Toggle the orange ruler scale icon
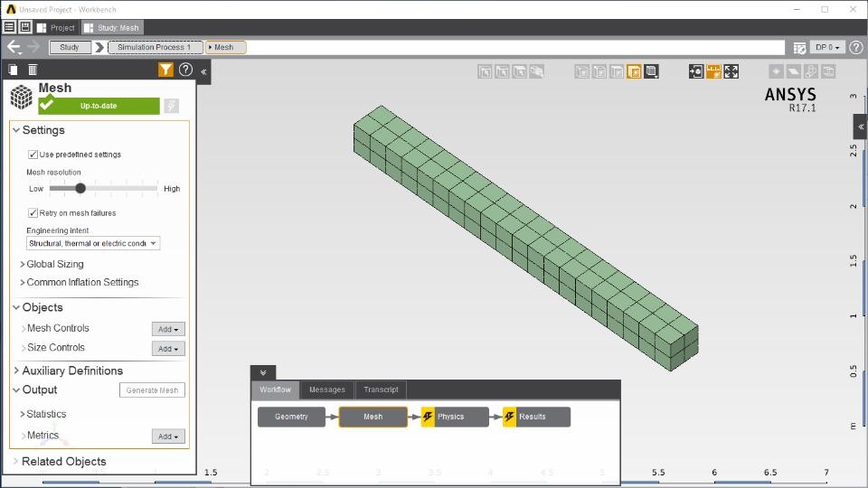The width and height of the screenshot is (868, 488). coord(713,71)
